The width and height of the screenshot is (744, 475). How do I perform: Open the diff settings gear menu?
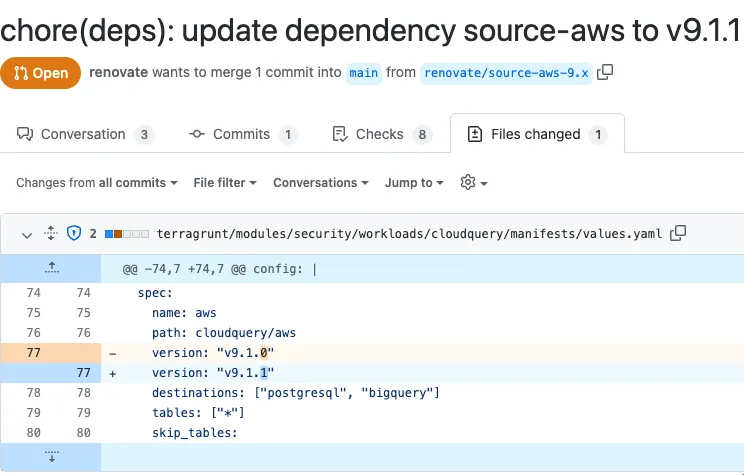tap(474, 182)
